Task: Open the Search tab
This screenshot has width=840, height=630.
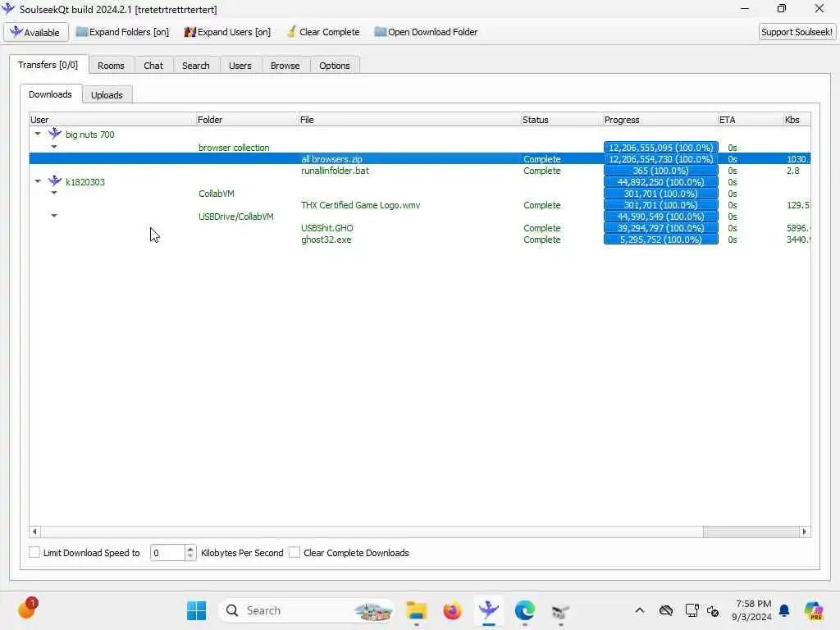Action: click(195, 66)
